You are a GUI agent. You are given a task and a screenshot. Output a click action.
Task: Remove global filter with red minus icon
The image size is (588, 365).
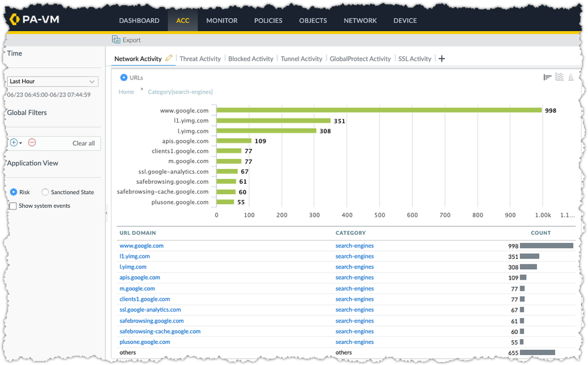coord(32,143)
